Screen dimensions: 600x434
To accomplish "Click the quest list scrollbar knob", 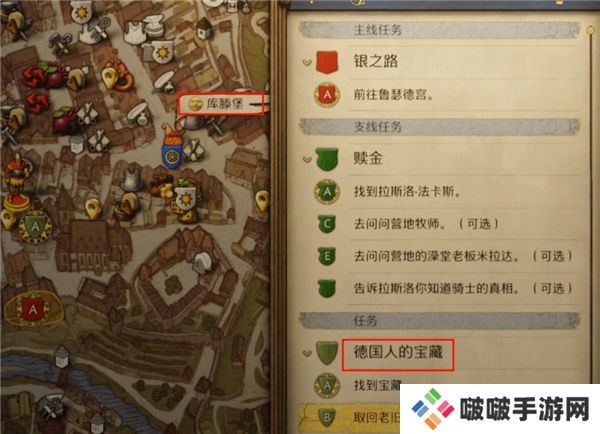I will (591, 30).
